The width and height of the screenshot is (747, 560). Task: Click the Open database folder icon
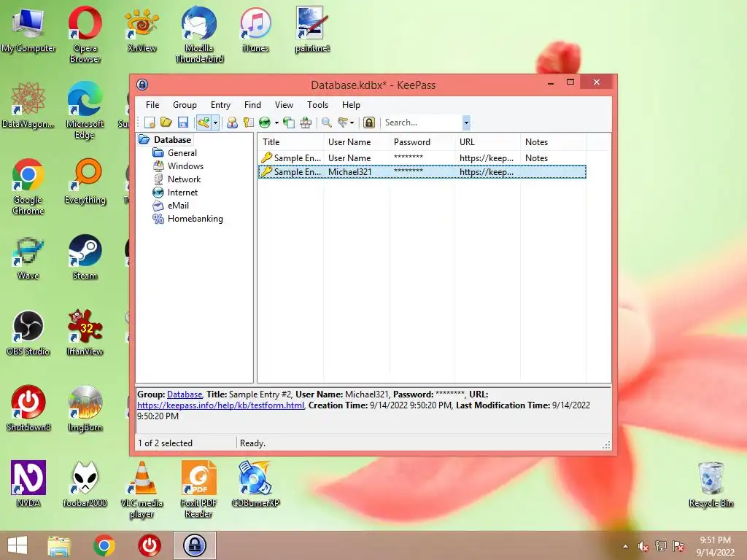point(166,122)
